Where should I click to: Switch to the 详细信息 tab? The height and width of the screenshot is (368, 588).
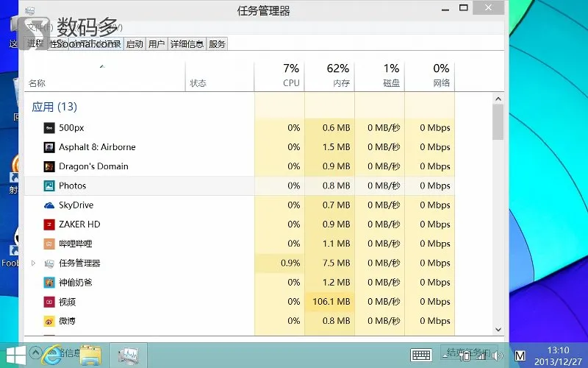click(187, 44)
